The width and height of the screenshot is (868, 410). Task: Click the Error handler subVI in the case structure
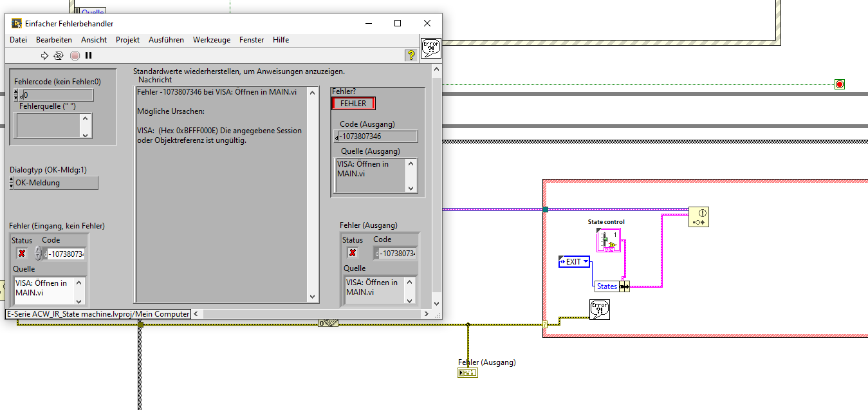click(600, 310)
